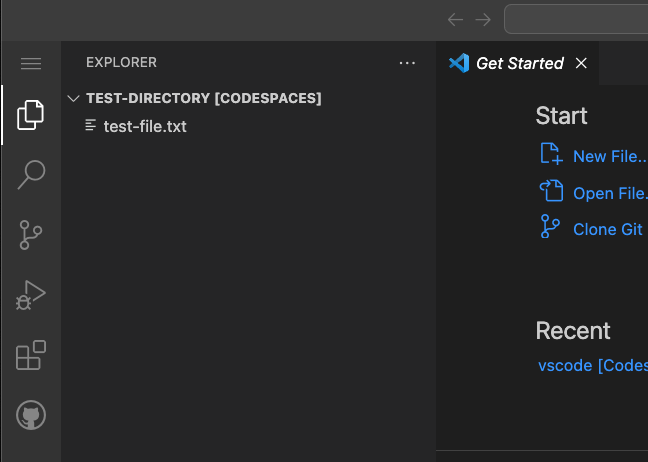The width and height of the screenshot is (648, 462).
Task: Click the Clone Git branch icon
Action: click(x=550, y=226)
